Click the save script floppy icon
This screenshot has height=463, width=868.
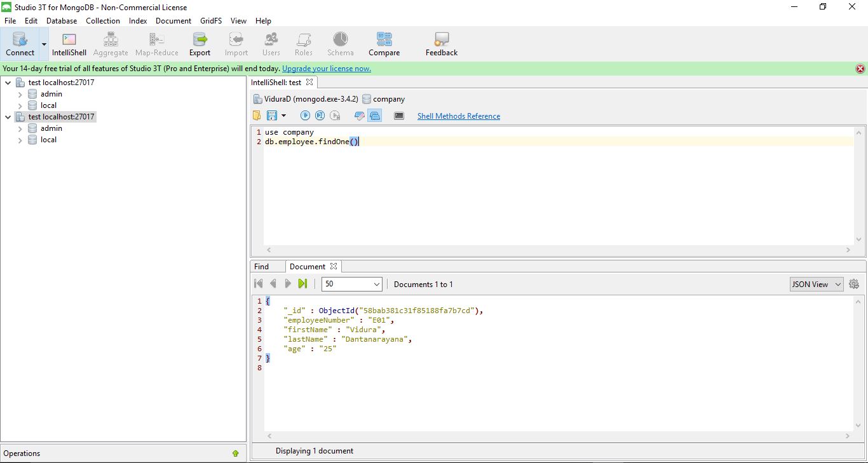272,116
